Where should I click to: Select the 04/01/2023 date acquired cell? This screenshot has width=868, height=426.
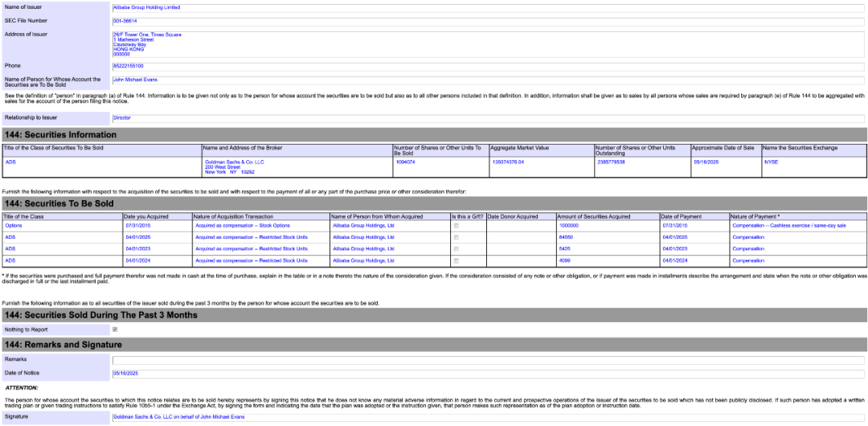point(158,248)
